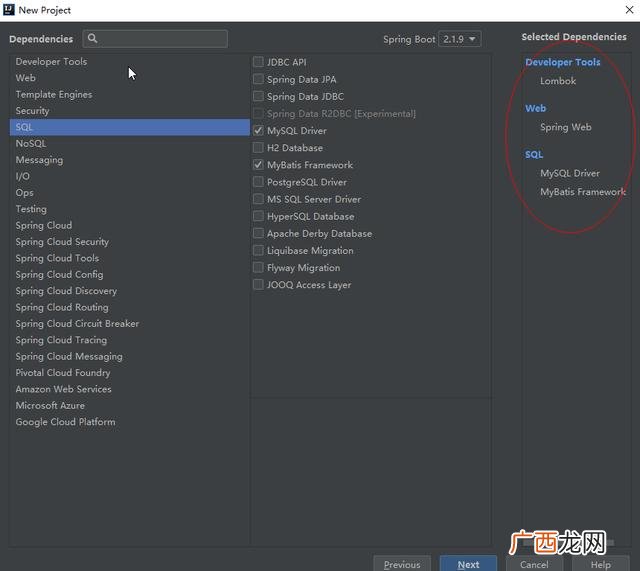This screenshot has height=571, width=640.
Task: Open the NoSQL category
Action: [x=129, y=143]
